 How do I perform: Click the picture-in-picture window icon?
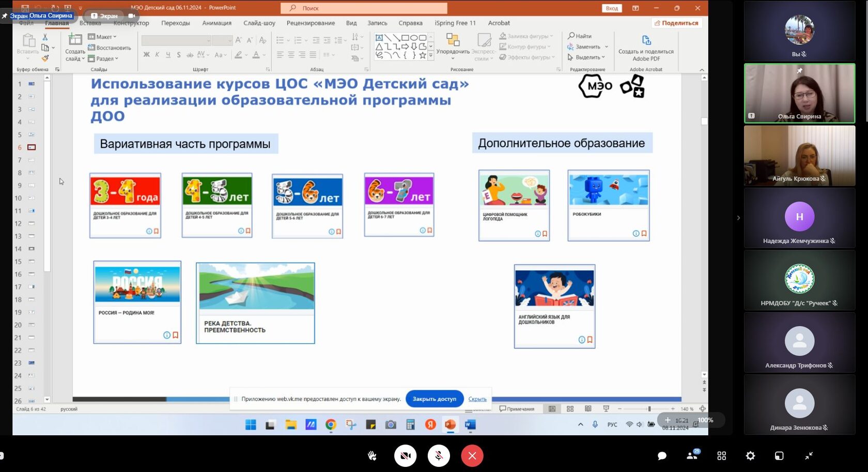779,455
